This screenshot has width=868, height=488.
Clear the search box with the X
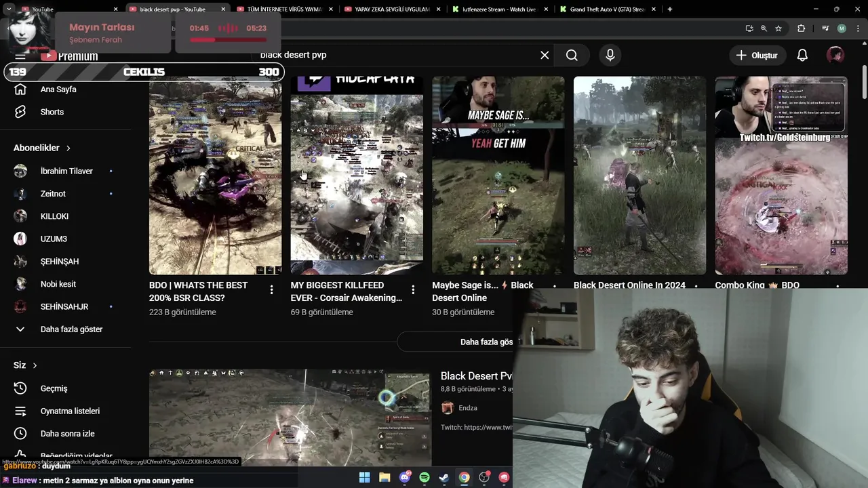(545, 55)
